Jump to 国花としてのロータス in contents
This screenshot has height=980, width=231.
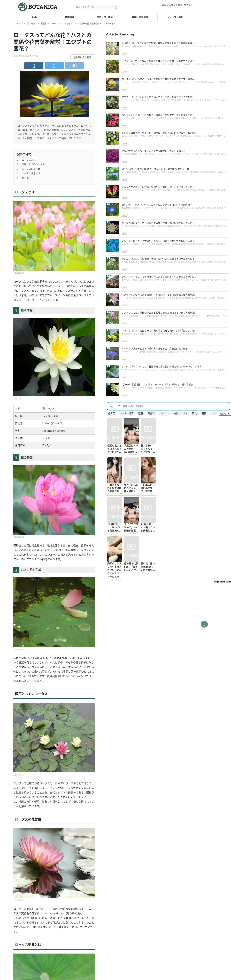click(33, 164)
